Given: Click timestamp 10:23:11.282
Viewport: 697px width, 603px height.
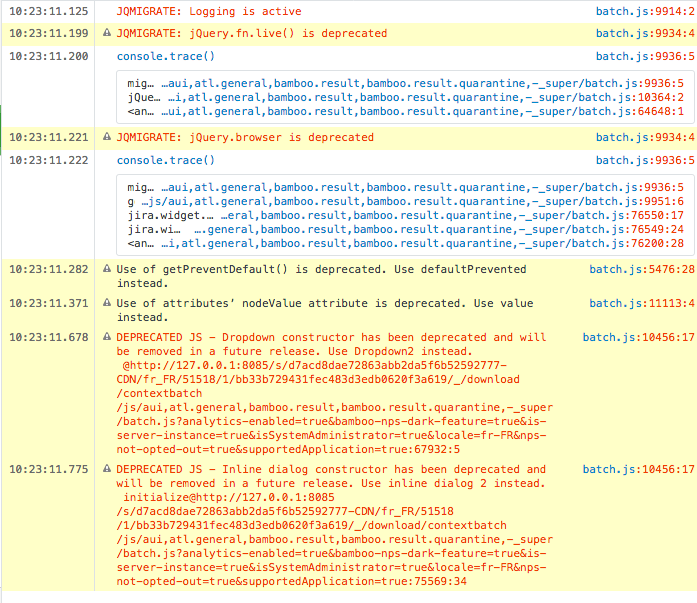Looking at the screenshot, I should [49, 269].
